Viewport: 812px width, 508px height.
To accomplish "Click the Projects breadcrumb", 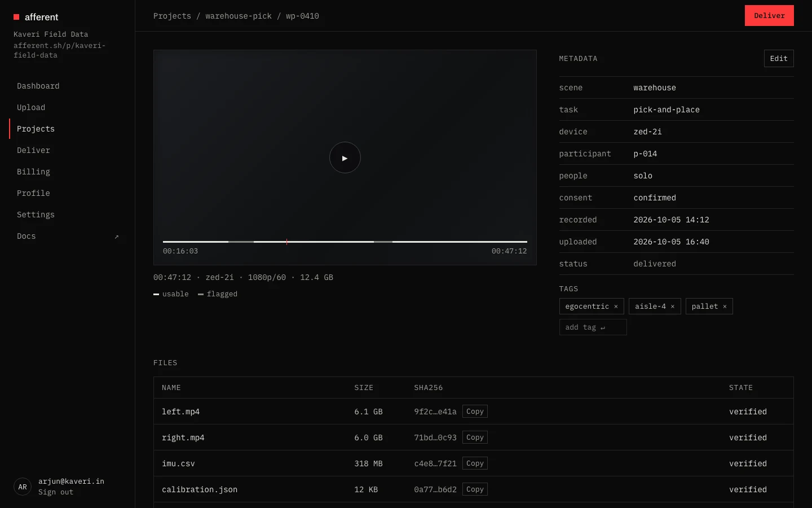I will click(172, 16).
